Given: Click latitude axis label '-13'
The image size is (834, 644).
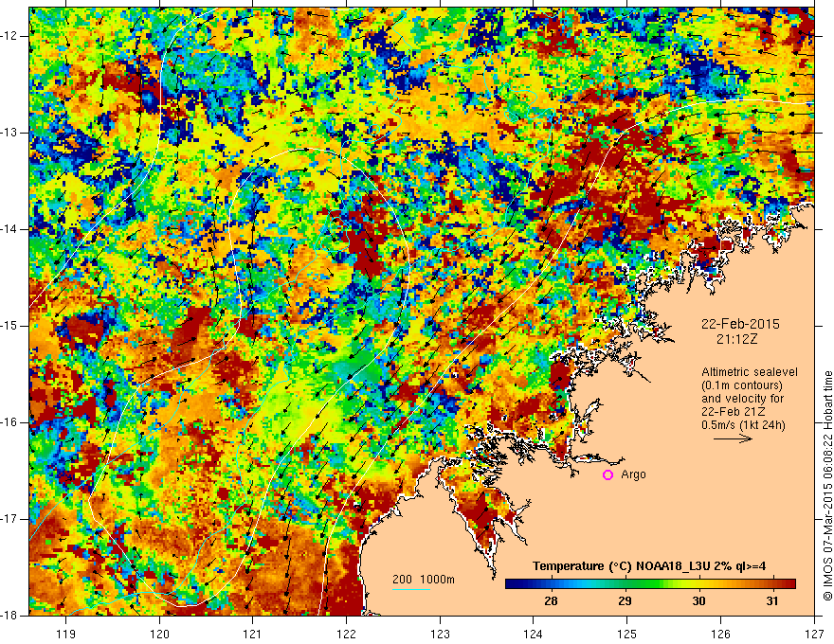Looking at the screenshot, I should [10, 133].
